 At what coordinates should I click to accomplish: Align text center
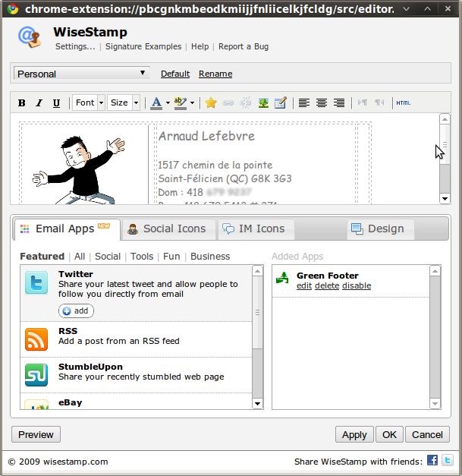tap(322, 103)
